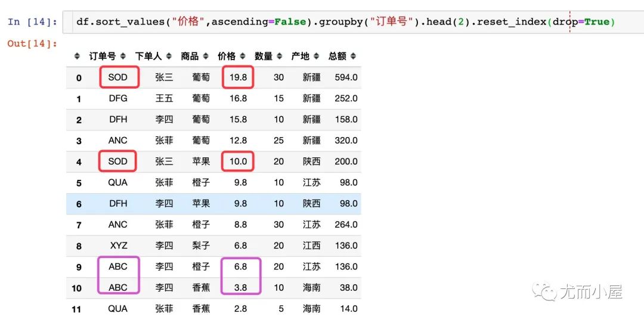The width and height of the screenshot is (644, 320).
Task: Click the 158.0 total cell
Action: [346, 119]
